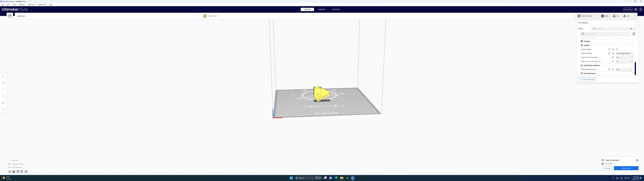Select the Mirror tool in left toolbar
Viewport: 644px width, 181px height.
3,96
